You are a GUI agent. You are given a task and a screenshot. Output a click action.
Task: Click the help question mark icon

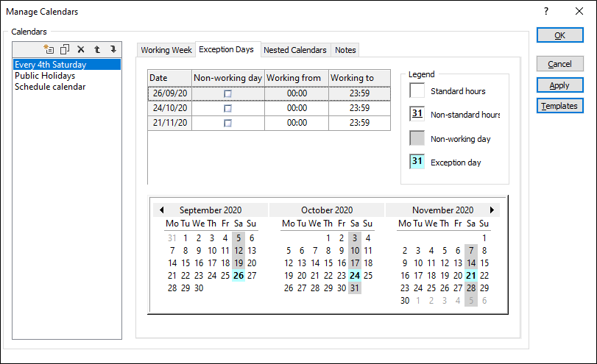[x=545, y=12]
